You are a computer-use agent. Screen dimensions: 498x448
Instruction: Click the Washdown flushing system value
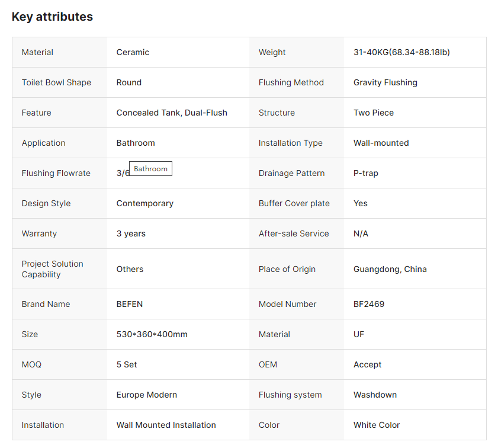375,395
